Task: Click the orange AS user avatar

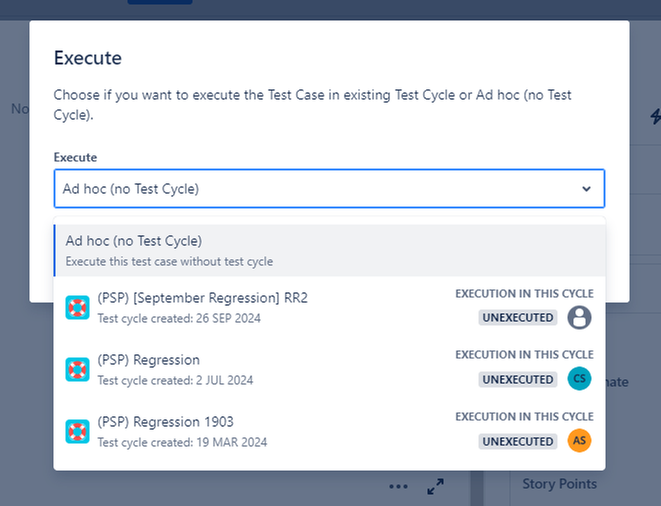Action: click(x=579, y=441)
